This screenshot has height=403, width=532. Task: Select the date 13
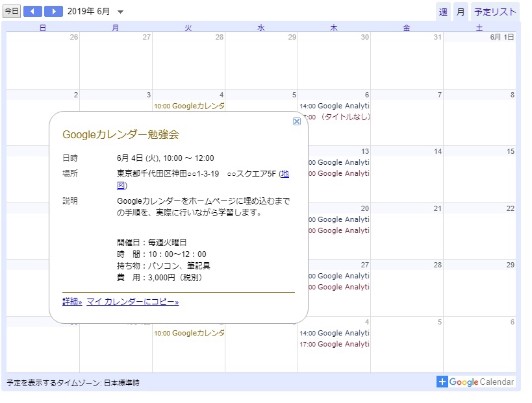(365, 151)
